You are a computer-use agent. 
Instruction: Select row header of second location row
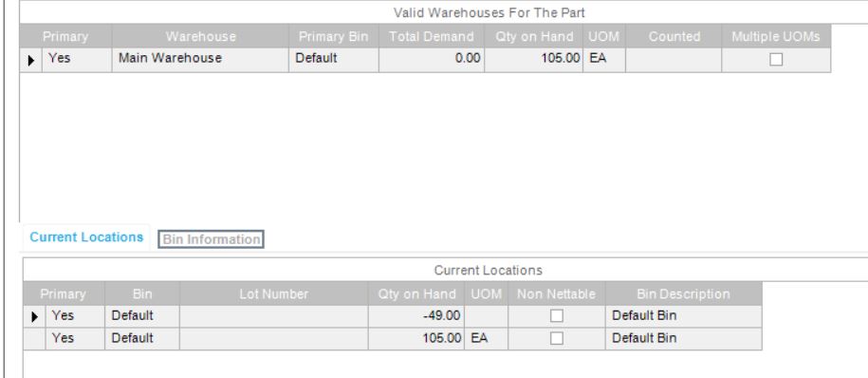(x=34, y=339)
